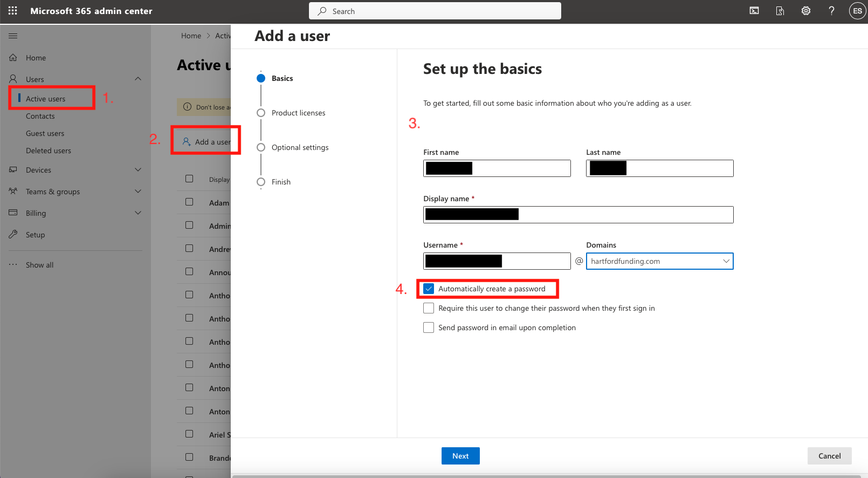Select the checkbox for Ariel S row
Screen dimensions: 868x478
click(189, 434)
